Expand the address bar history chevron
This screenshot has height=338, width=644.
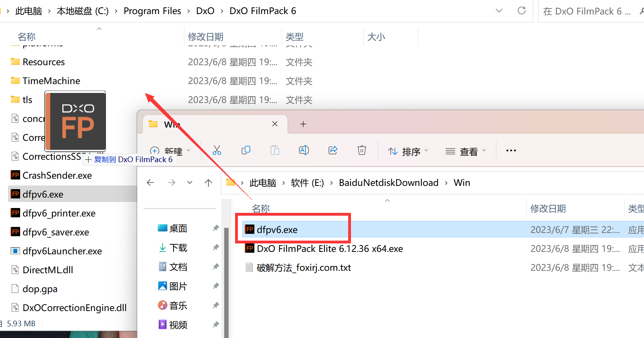click(x=499, y=10)
